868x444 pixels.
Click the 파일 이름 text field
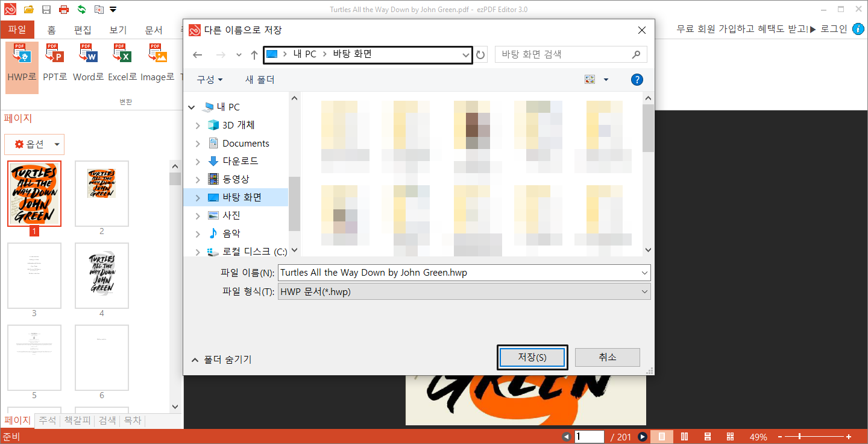464,273
